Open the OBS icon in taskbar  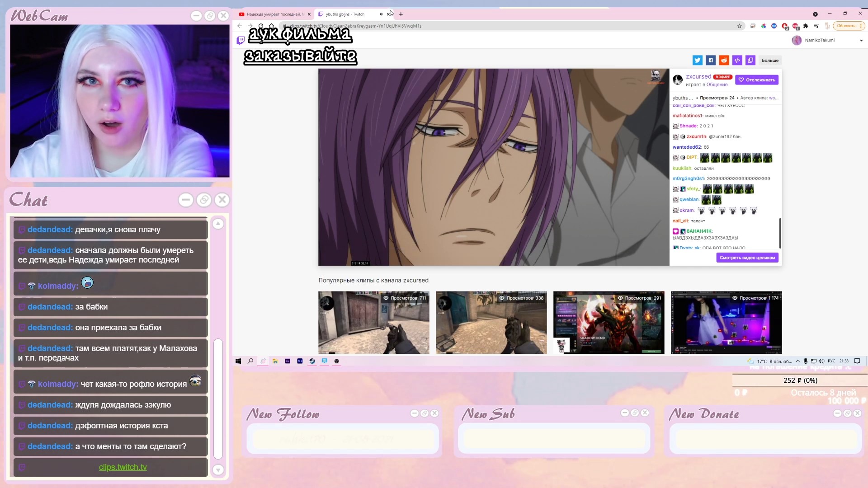click(336, 361)
